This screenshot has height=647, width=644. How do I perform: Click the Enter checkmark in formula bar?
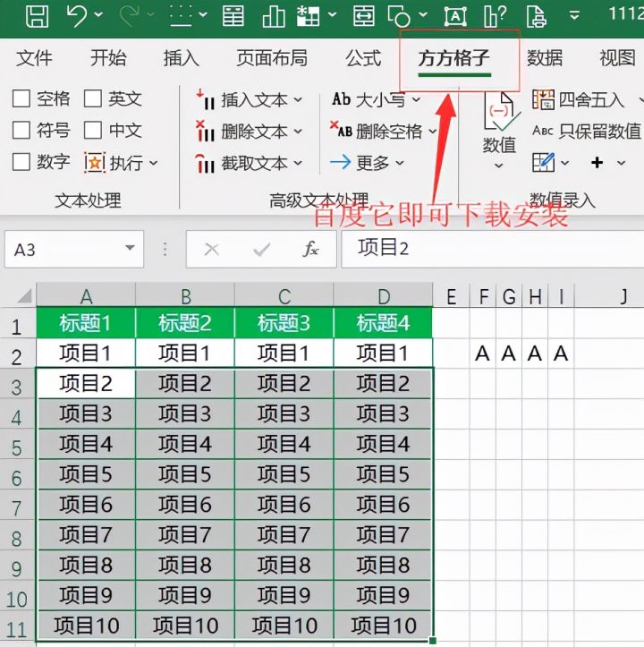[x=261, y=250]
